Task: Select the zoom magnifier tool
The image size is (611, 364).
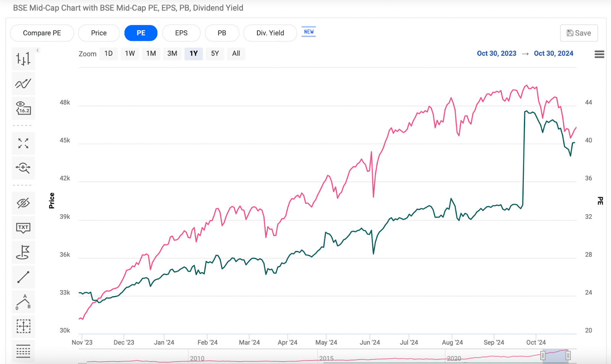Action: [x=23, y=168]
